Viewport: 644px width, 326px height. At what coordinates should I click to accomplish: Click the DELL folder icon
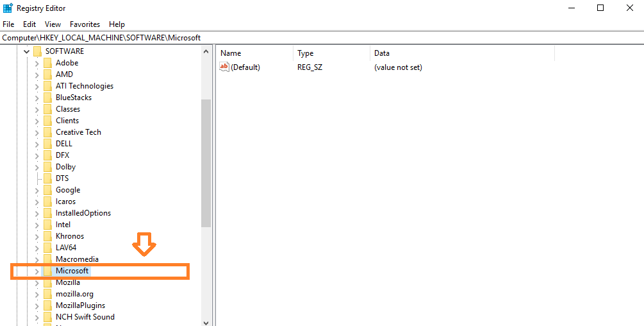point(47,144)
